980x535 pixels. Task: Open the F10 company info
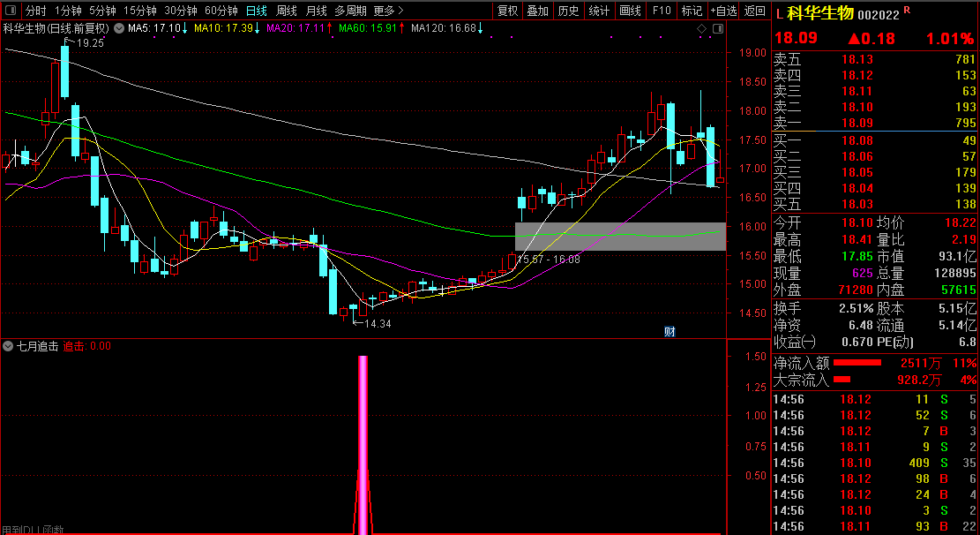(x=660, y=11)
